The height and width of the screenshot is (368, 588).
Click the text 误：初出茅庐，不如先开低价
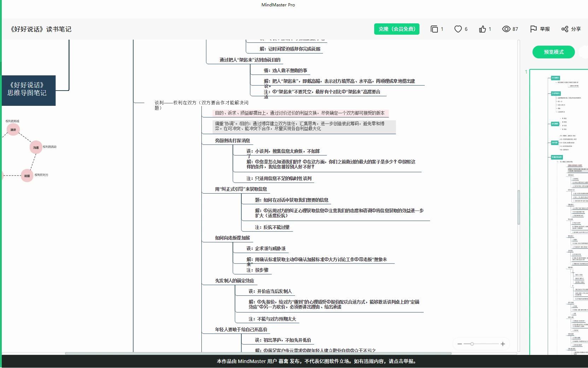click(x=283, y=340)
